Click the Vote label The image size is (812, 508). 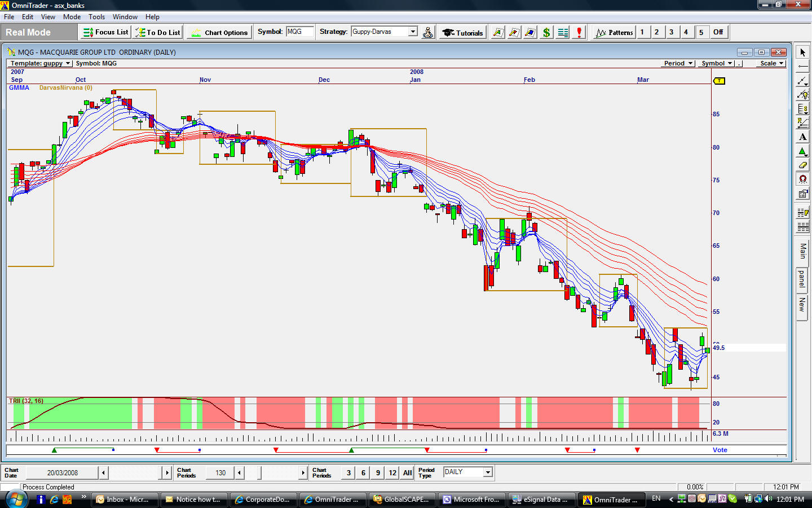720,450
